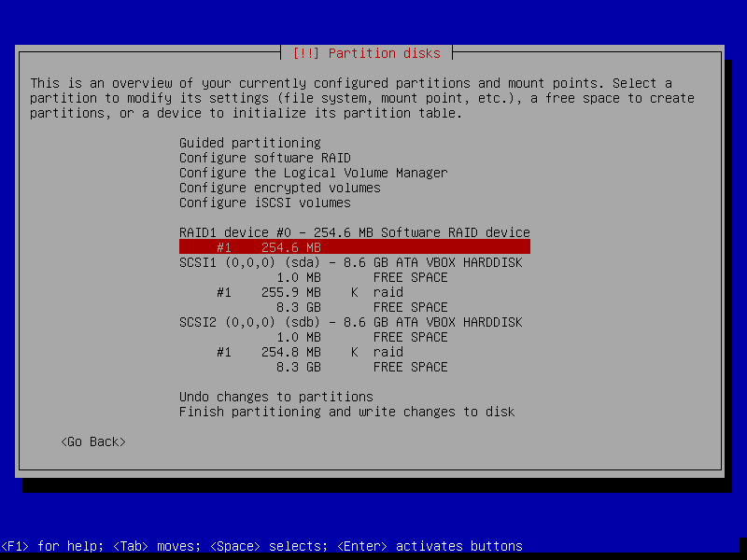The image size is (747, 560).
Task: Finish partitioning and write changes to disk
Action: [346, 412]
